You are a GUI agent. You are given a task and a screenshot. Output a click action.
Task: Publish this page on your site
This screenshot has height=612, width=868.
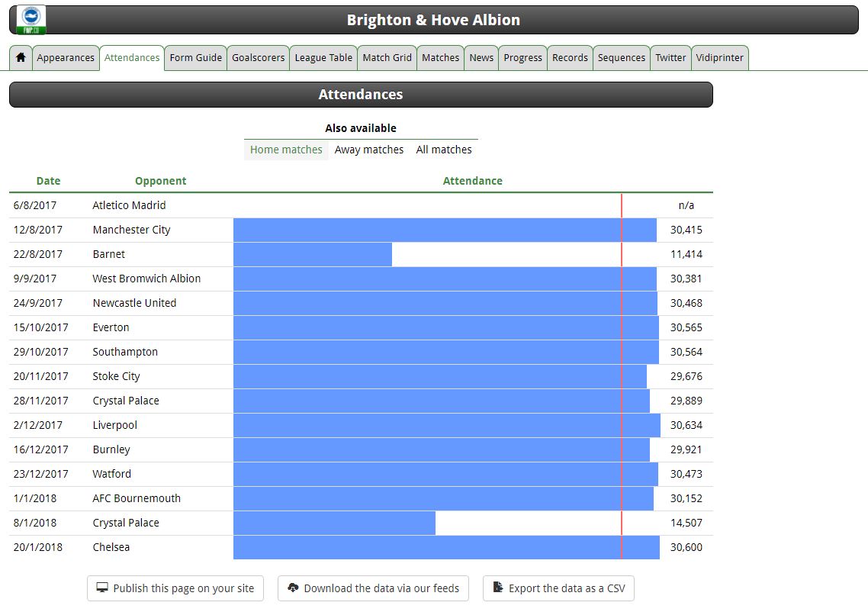pos(175,588)
